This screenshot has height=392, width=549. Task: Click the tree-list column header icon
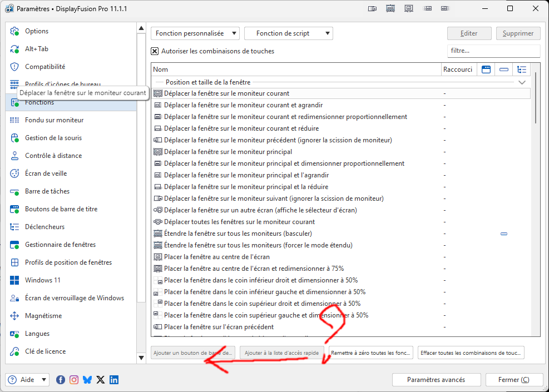[x=521, y=70]
